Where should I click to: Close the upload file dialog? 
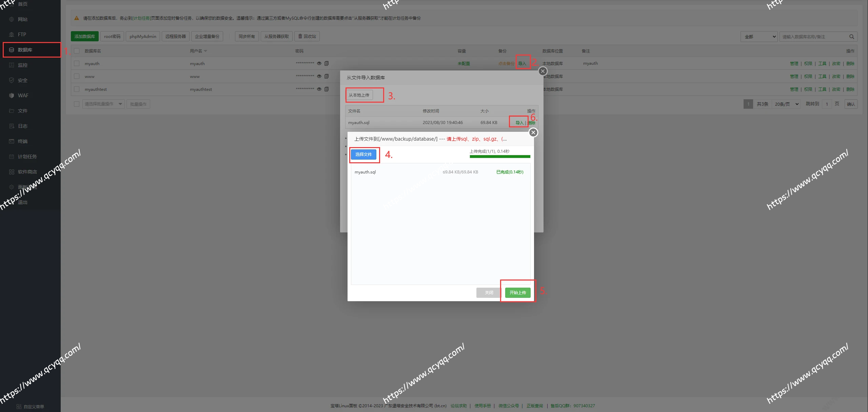pos(533,132)
